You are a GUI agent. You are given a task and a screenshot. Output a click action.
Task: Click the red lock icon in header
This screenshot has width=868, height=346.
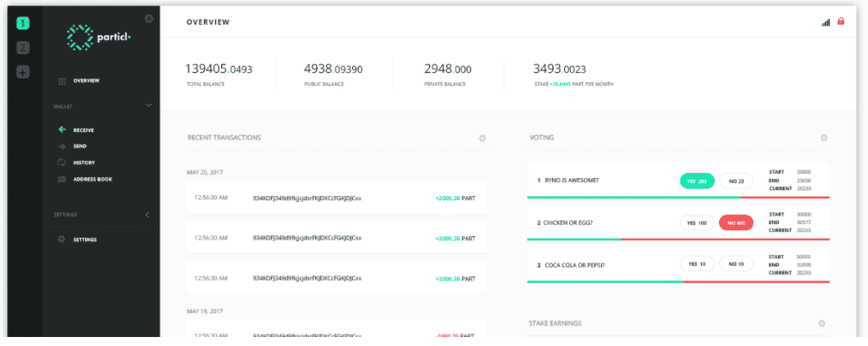tap(841, 22)
